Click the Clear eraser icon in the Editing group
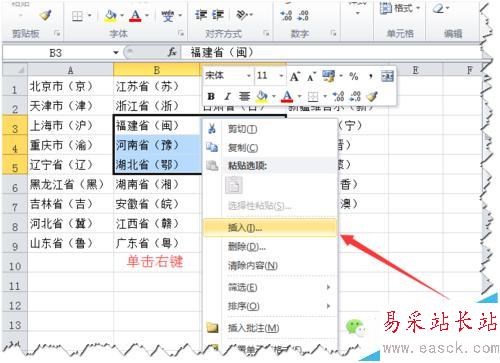 tap(438, 8)
